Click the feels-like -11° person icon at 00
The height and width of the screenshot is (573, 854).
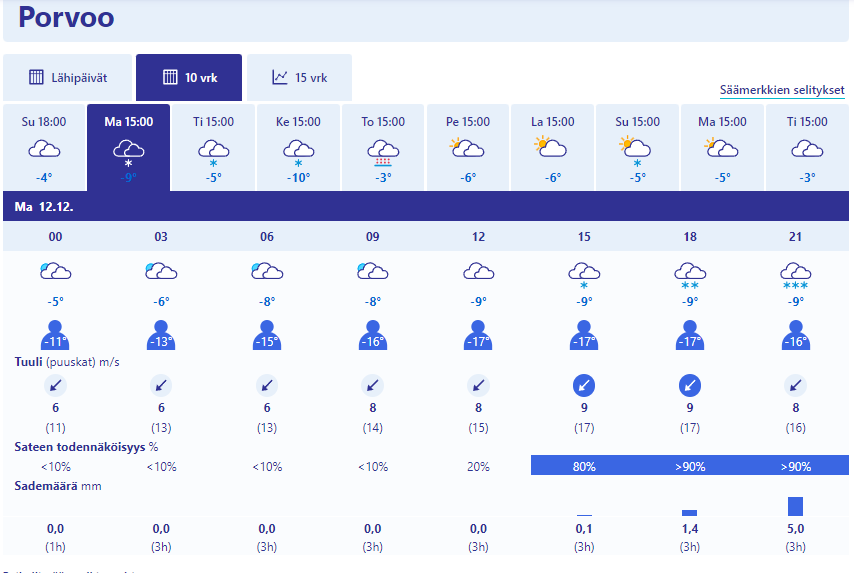tap(55, 335)
